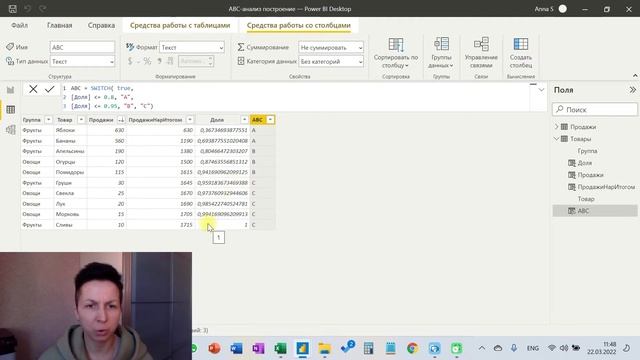Open Google Chrome from the taskbar
The height and width of the screenshot is (360, 640).
click(x=412, y=348)
